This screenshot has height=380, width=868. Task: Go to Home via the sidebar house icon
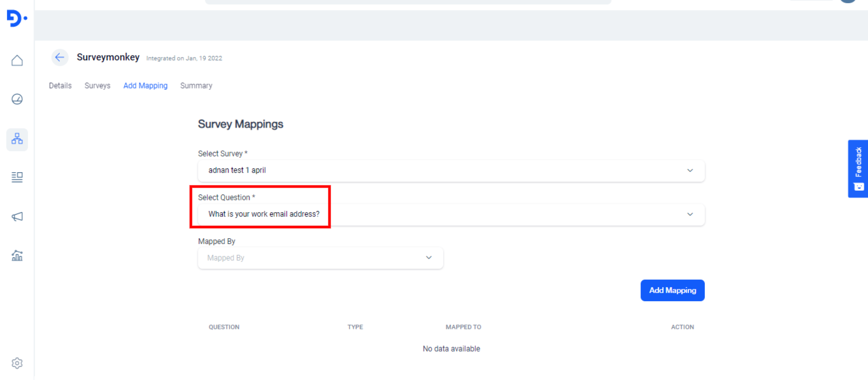coord(17,61)
